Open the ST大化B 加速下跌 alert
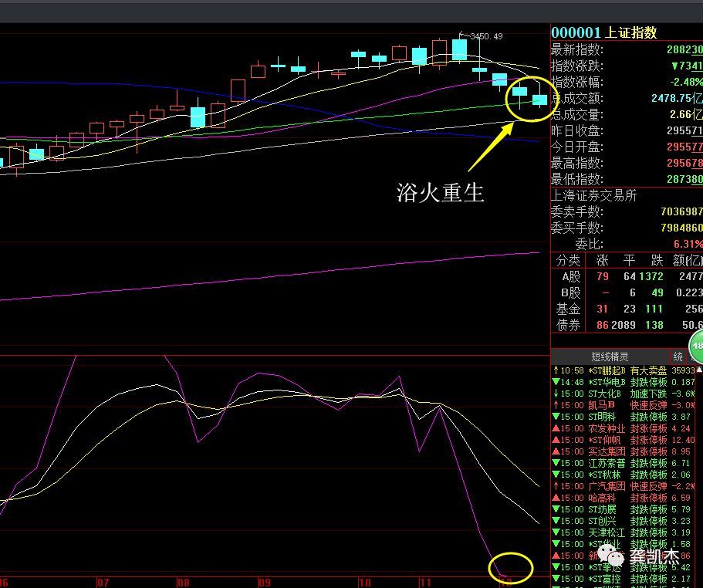Image resolution: width=703 pixels, height=588 pixels. tap(624, 394)
